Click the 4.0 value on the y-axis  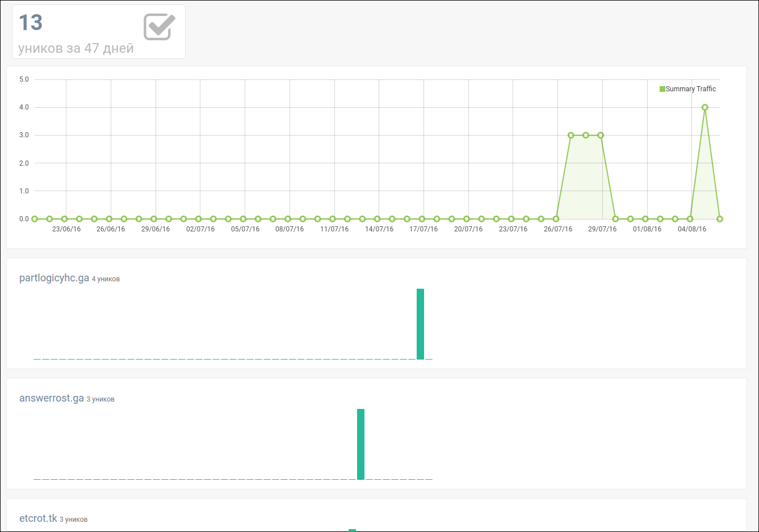[24, 107]
